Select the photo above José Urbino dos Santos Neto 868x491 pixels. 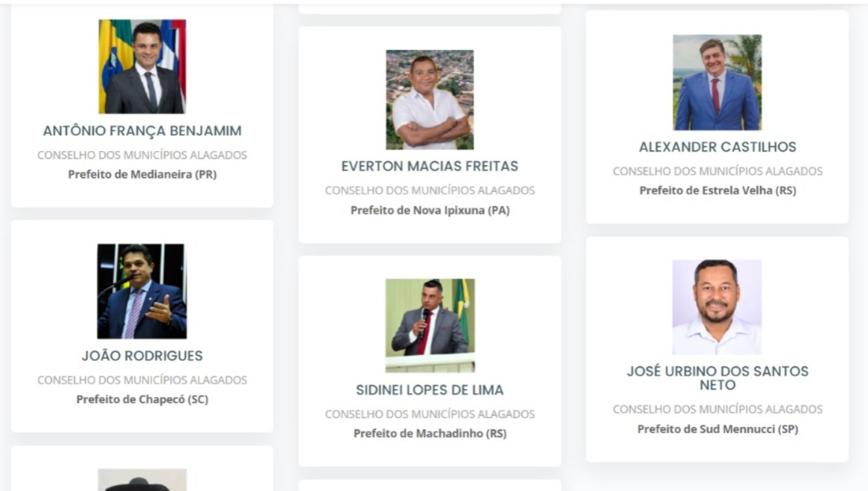[x=717, y=307]
